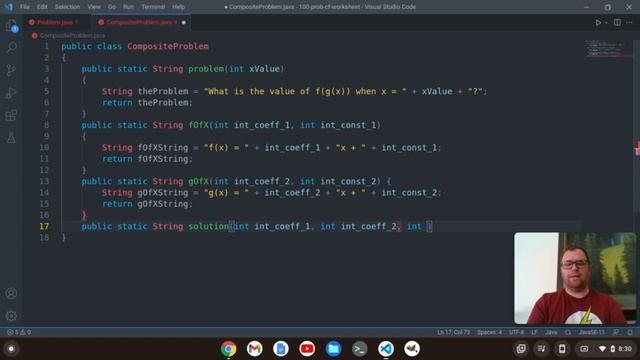
Task: Open Google Docs from the shelf
Action: 281,349
